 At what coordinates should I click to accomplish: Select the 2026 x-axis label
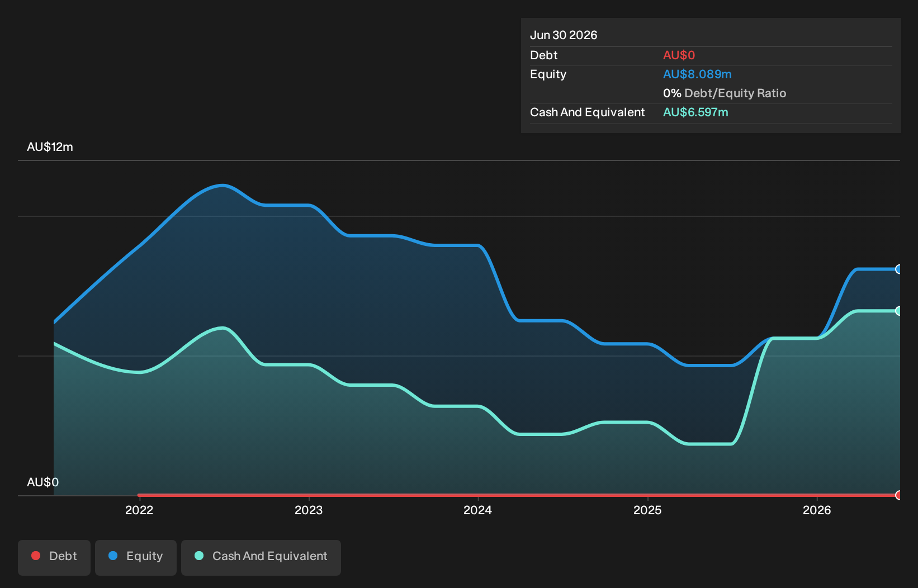(817, 510)
